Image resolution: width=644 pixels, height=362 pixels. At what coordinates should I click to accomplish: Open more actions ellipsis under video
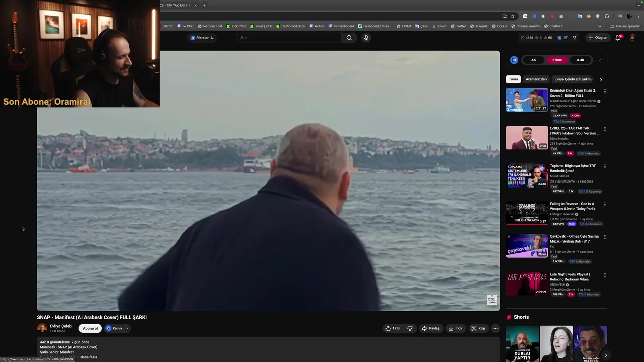click(495, 328)
